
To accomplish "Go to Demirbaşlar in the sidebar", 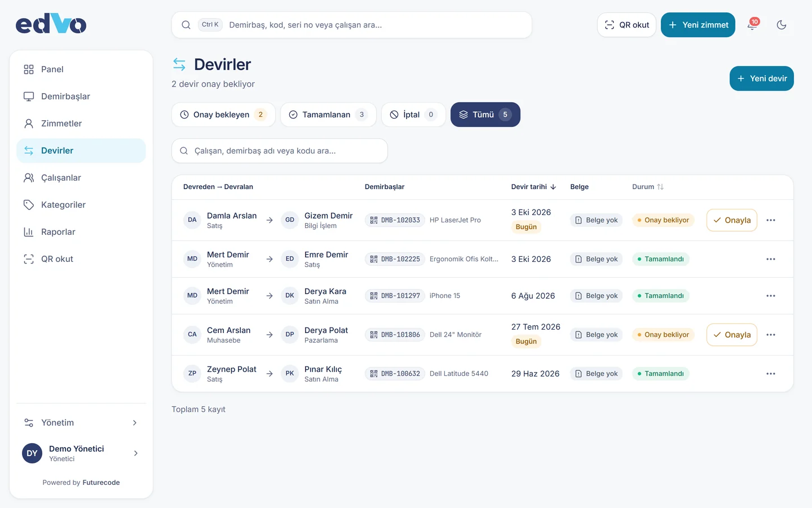I will click(x=81, y=97).
